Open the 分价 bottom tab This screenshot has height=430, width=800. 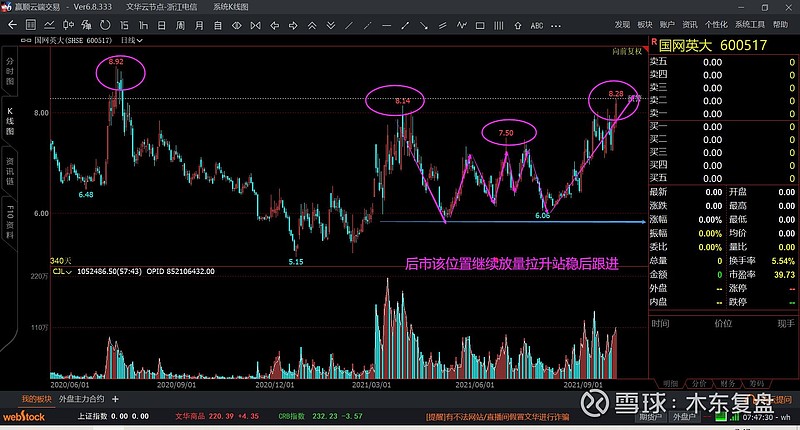click(x=699, y=384)
